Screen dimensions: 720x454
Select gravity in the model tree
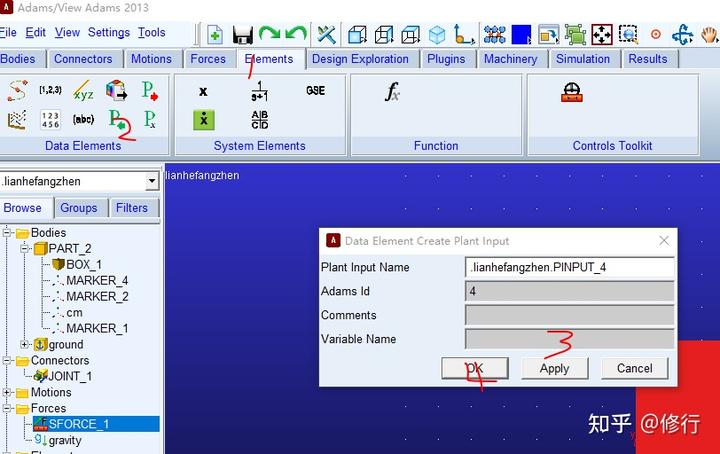click(57, 440)
